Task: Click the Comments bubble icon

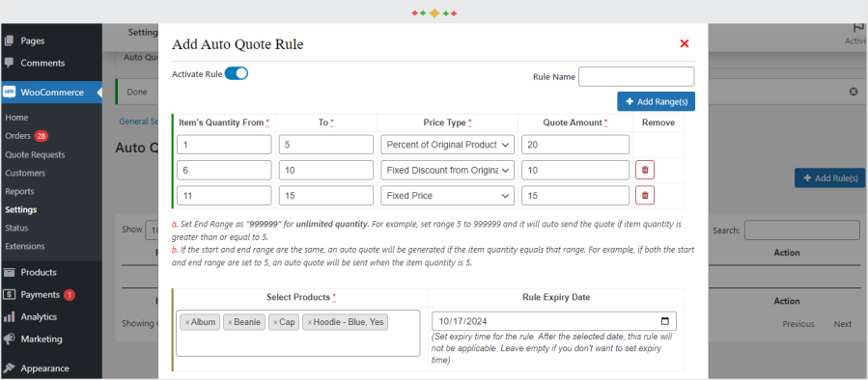Action: click(x=9, y=63)
